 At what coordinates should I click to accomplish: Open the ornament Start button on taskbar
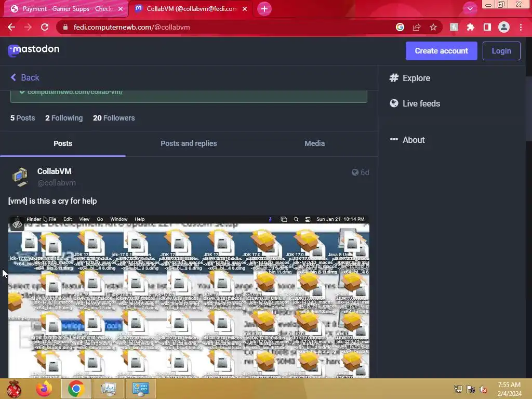tap(14, 389)
